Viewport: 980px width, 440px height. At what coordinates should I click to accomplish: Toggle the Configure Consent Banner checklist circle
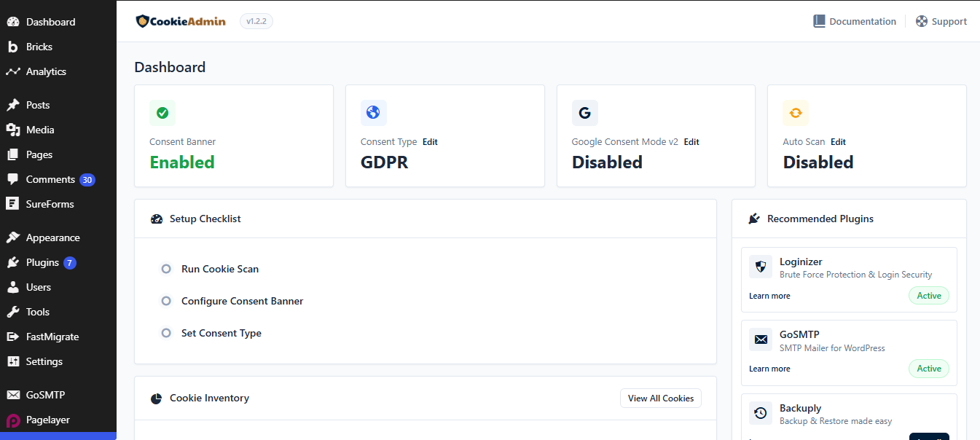tap(166, 301)
